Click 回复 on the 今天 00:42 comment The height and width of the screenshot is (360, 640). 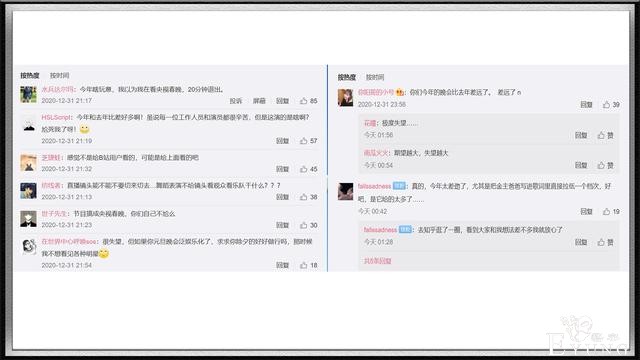pos(587,211)
